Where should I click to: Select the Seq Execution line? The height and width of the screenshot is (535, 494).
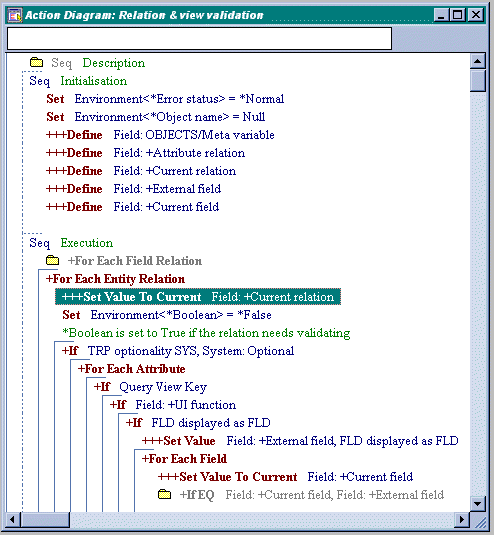point(71,243)
